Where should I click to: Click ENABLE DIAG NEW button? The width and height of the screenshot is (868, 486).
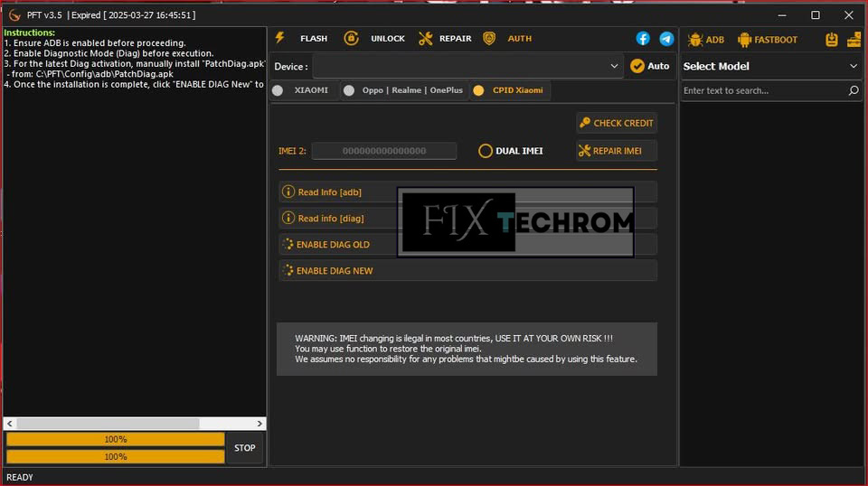pos(467,270)
